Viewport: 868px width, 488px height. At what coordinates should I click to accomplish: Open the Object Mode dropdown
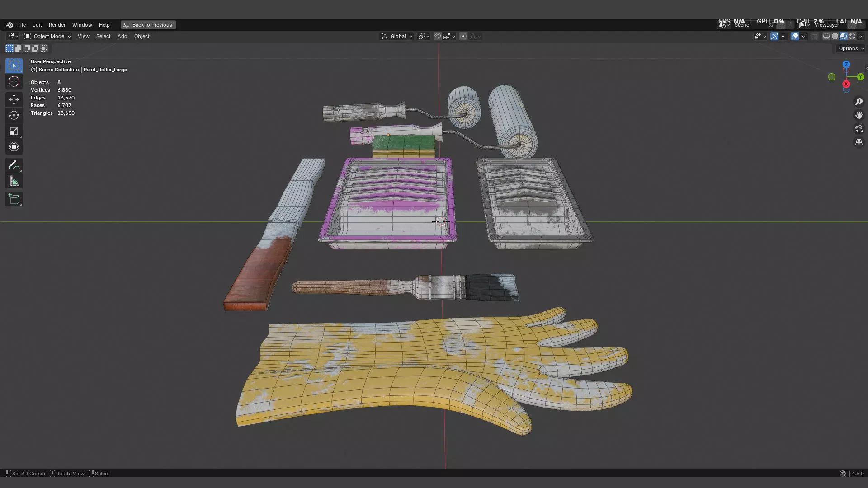pos(48,36)
